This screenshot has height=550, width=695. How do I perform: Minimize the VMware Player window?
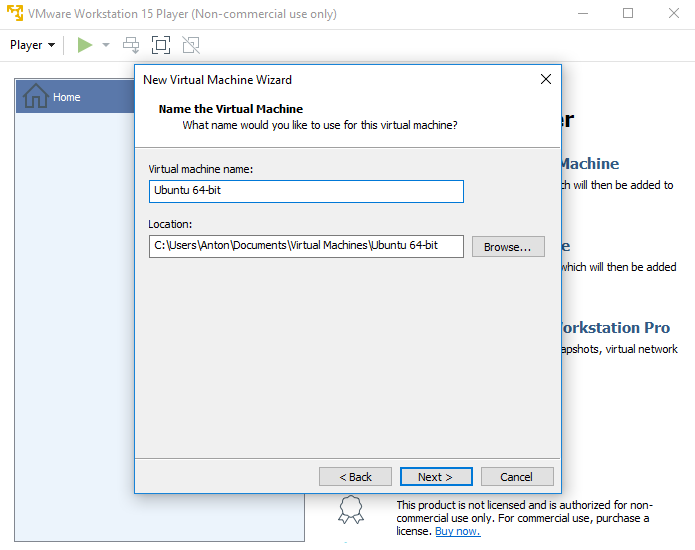(x=582, y=14)
